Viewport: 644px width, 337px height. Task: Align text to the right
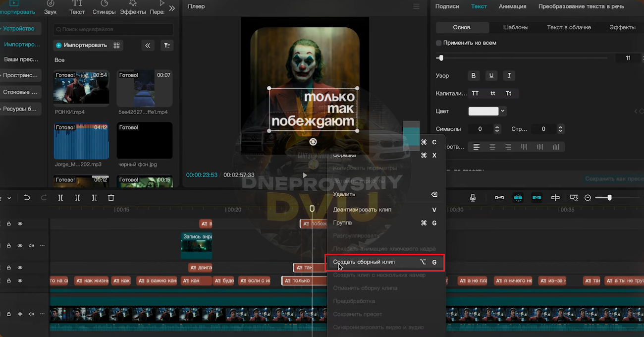(508, 147)
